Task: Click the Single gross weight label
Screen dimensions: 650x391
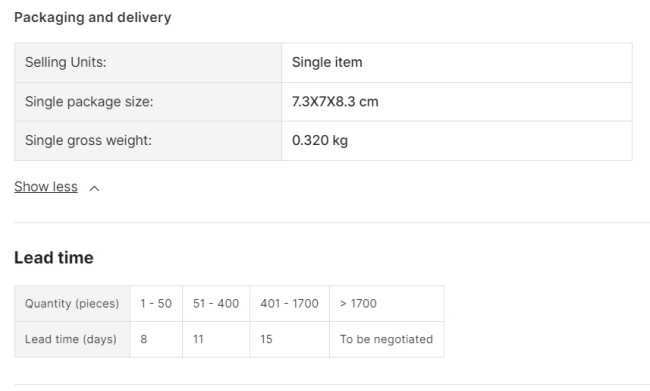Action: point(88,141)
